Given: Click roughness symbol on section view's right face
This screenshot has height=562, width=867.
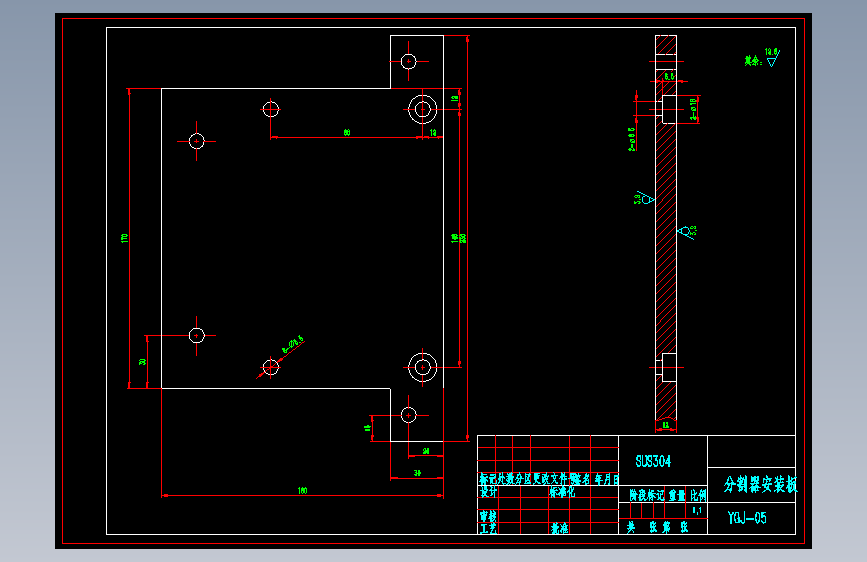Looking at the screenshot, I should 687,231.
